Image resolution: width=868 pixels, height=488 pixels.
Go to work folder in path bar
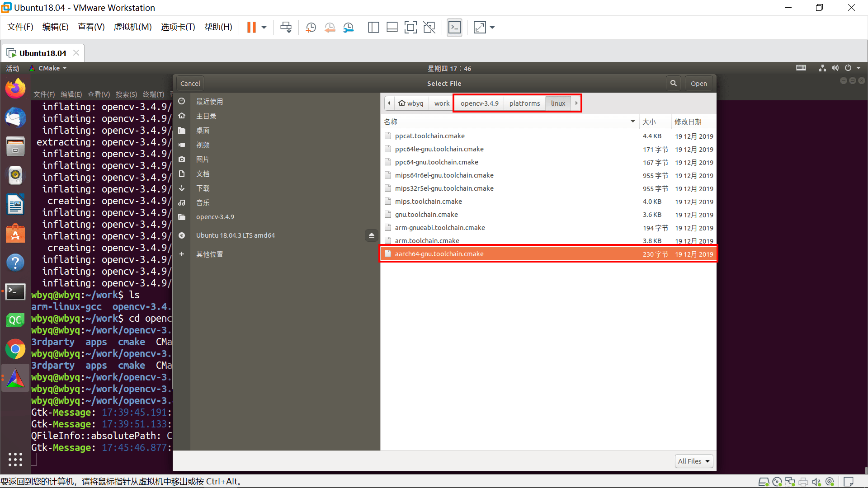(x=442, y=103)
